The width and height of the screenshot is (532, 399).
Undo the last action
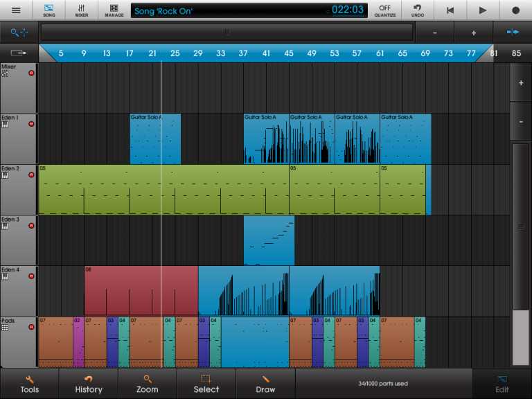[x=417, y=10]
